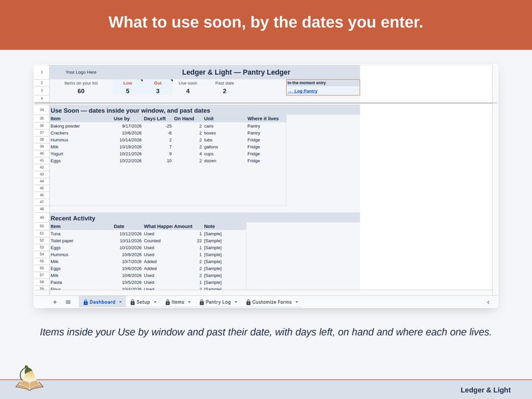Switch to the Dashboard sheet tab
Screen dimensions: 532x399
pyautogui.click(x=102, y=302)
